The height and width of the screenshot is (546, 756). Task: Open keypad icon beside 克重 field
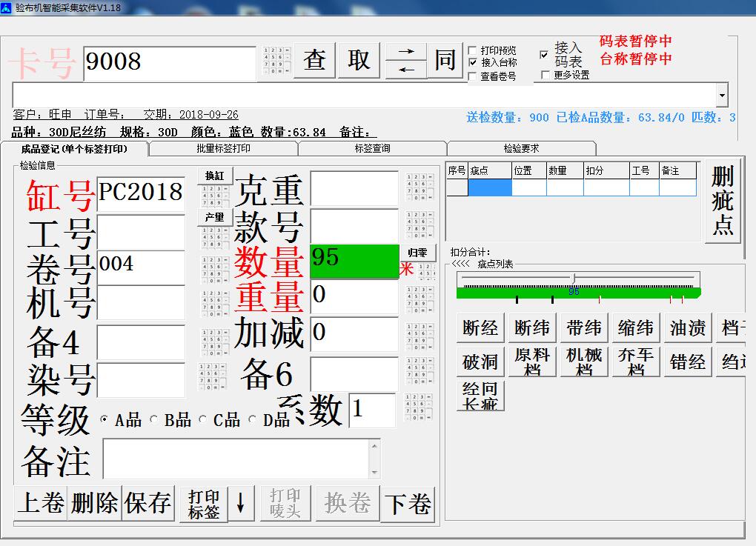coord(420,187)
